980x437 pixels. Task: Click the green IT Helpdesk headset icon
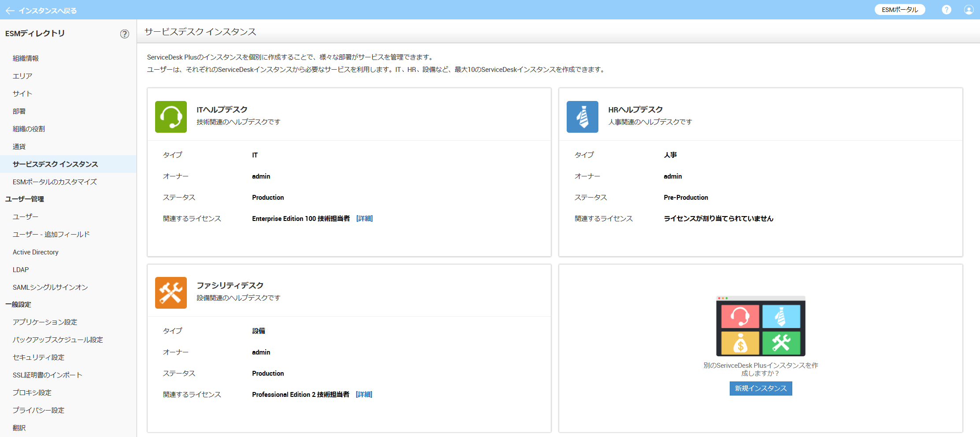coord(171,117)
